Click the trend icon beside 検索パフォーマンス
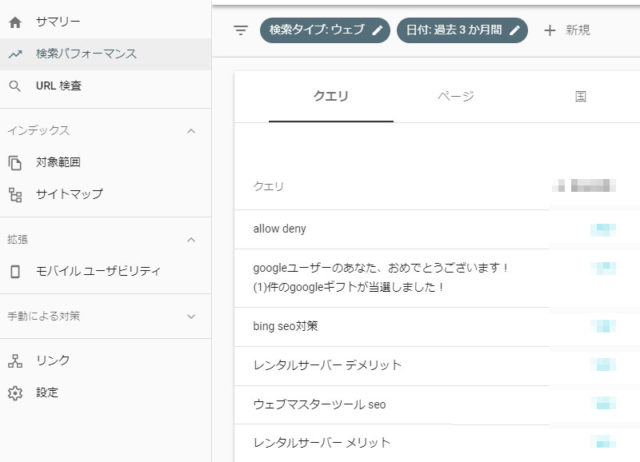 tap(15, 54)
